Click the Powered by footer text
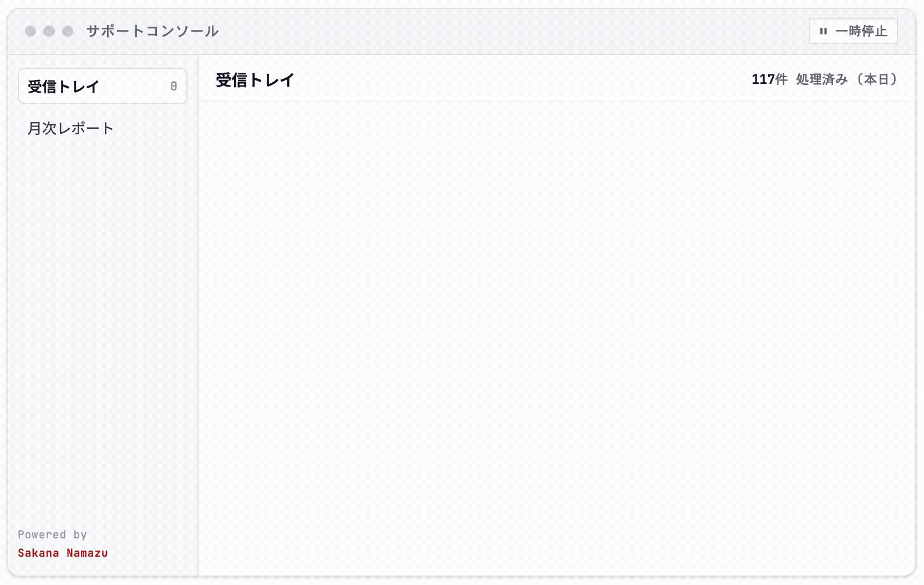Screen dimensions: 924x585 click(x=52, y=534)
